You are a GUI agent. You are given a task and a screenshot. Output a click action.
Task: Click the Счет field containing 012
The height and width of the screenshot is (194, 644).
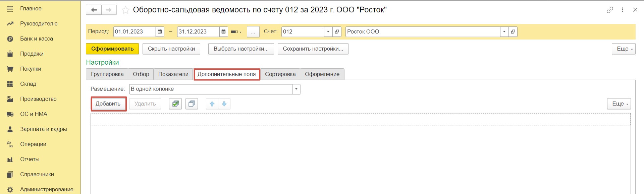coord(303,32)
